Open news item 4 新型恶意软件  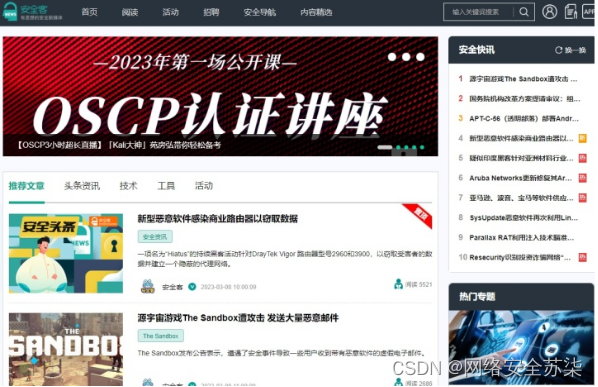point(521,138)
